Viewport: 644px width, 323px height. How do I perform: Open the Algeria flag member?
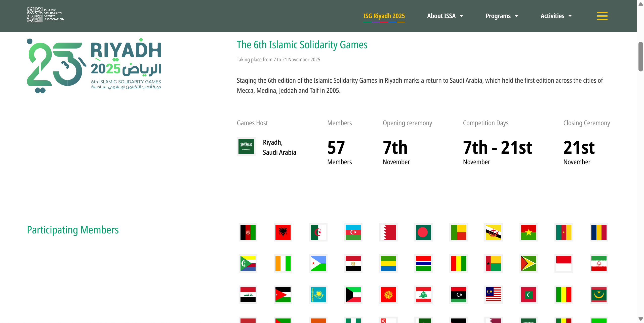(x=318, y=232)
